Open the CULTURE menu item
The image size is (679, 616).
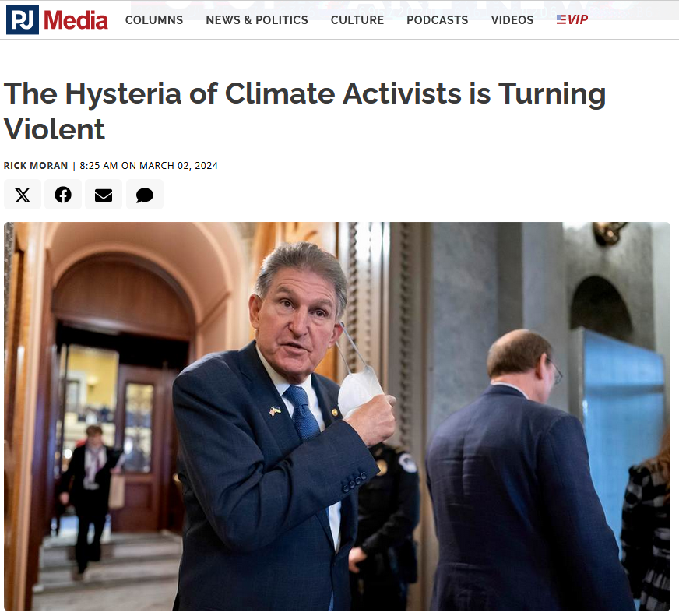tap(357, 20)
